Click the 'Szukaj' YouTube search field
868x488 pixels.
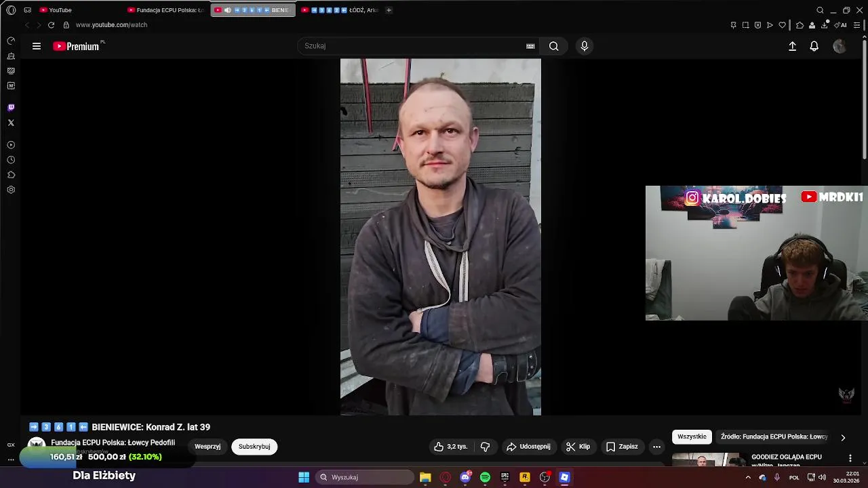[x=414, y=46]
